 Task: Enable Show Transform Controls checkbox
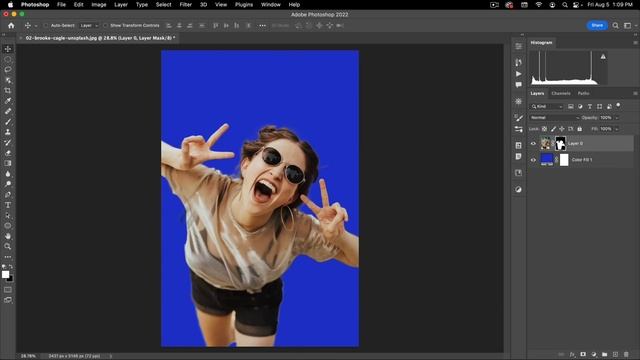105,25
